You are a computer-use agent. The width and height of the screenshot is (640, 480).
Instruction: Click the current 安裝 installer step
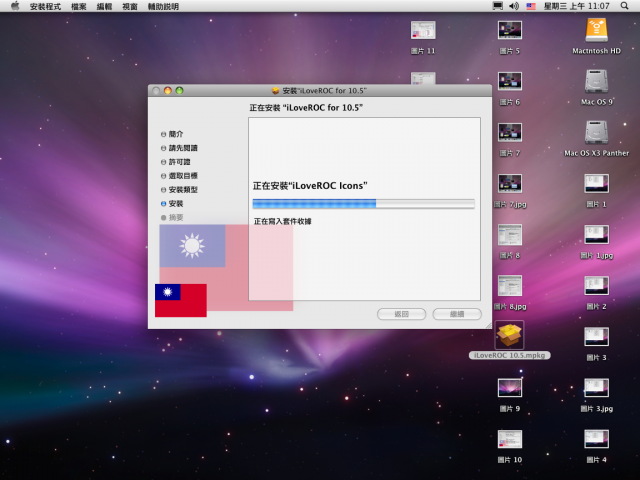[x=172, y=203]
